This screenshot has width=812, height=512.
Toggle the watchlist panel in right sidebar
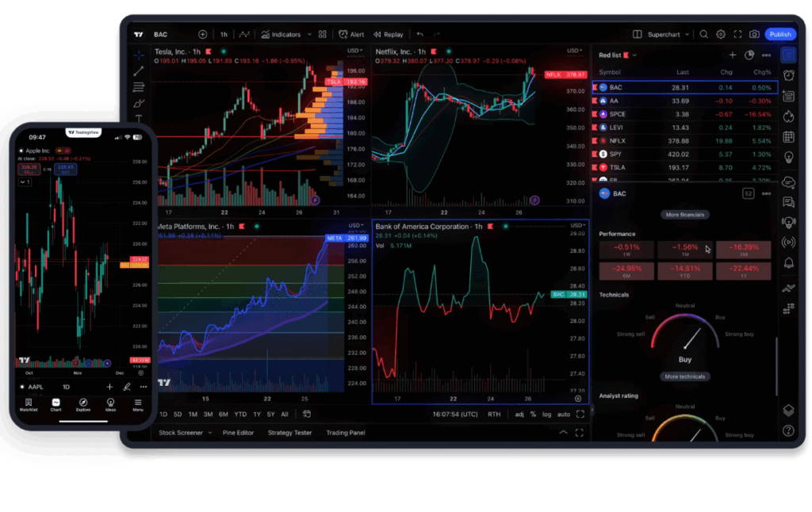pyautogui.click(x=788, y=55)
